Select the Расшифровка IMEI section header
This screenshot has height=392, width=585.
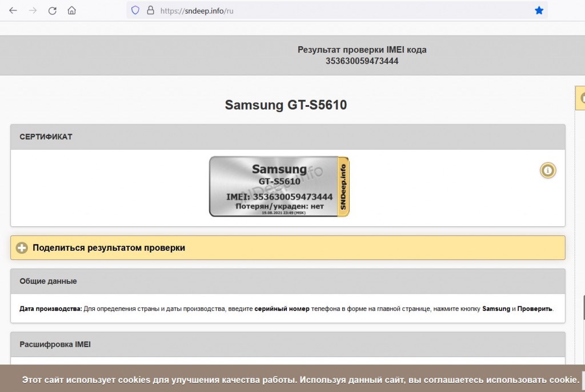[x=288, y=345]
